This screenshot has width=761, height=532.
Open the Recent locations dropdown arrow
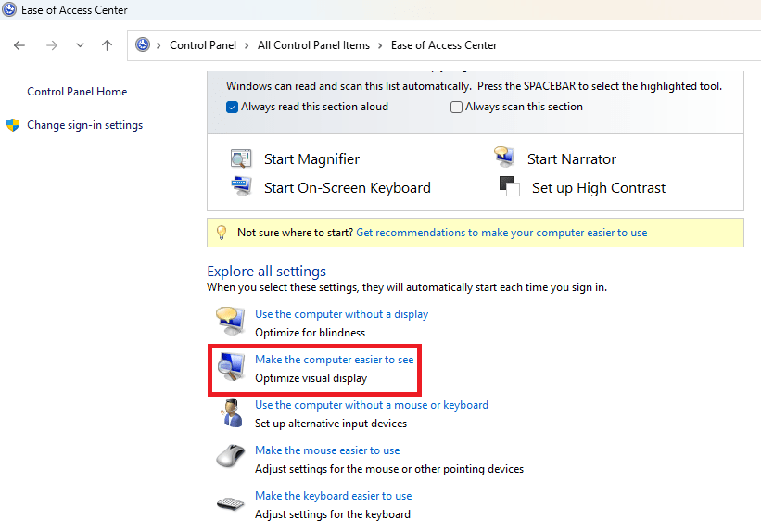tap(80, 45)
